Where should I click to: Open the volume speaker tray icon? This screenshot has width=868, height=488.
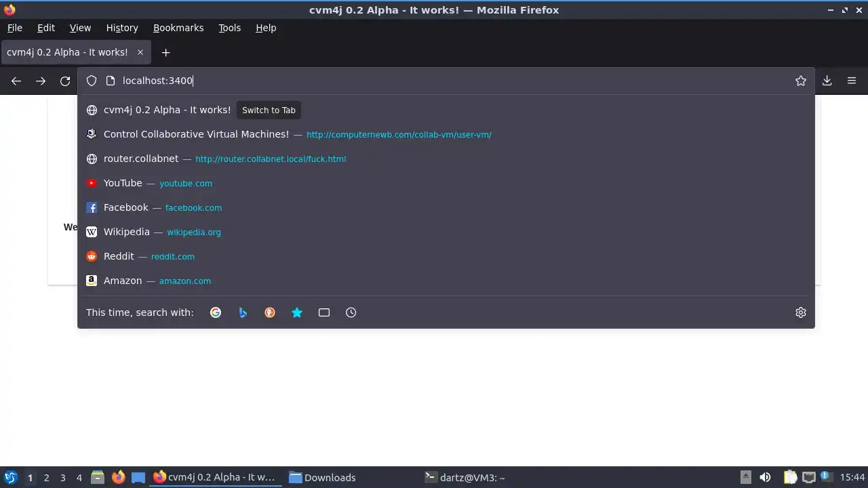pyautogui.click(x=765, y=477)
